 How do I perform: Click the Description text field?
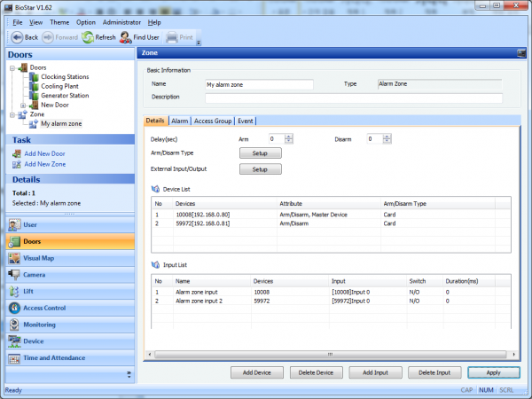tap(354, 98)
